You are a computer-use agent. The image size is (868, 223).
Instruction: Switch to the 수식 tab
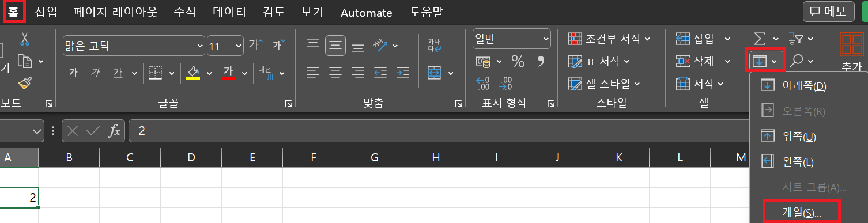coord(185,12)
